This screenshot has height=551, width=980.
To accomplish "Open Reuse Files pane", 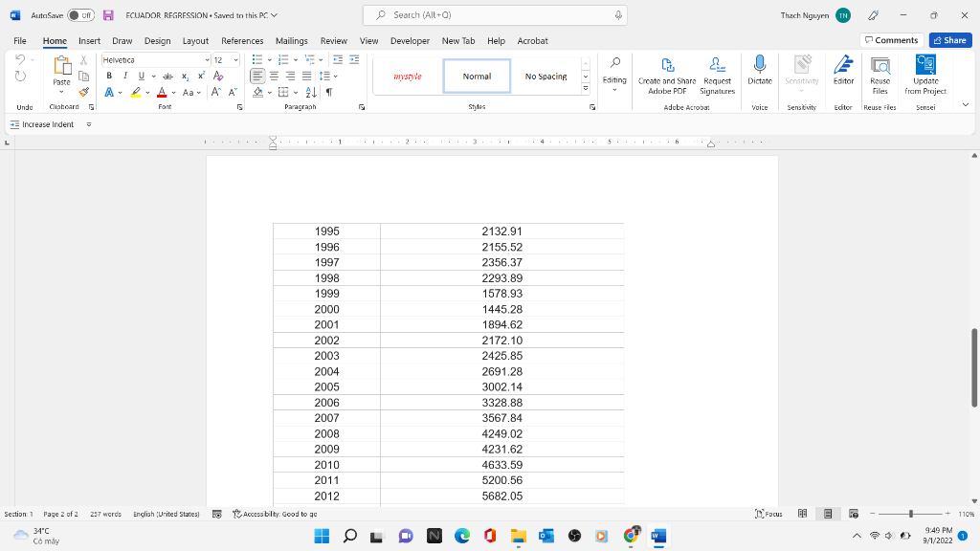I will [880, 75].
